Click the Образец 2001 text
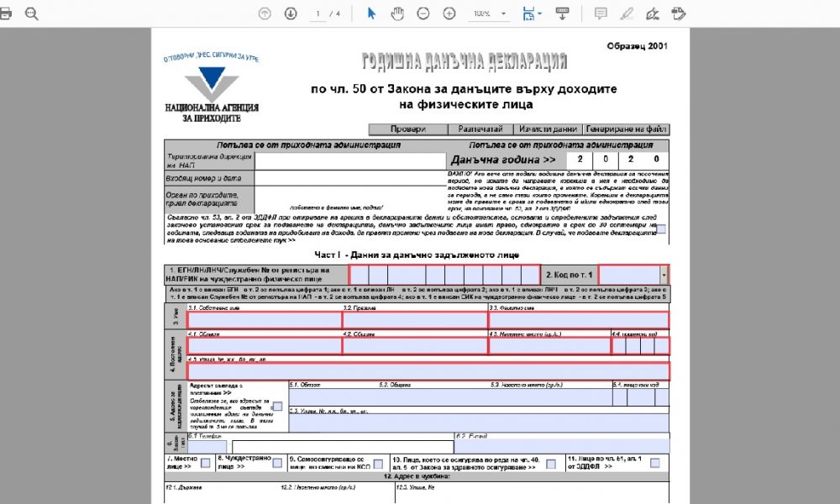Screen dimensions: 840x504 [637, 46]
